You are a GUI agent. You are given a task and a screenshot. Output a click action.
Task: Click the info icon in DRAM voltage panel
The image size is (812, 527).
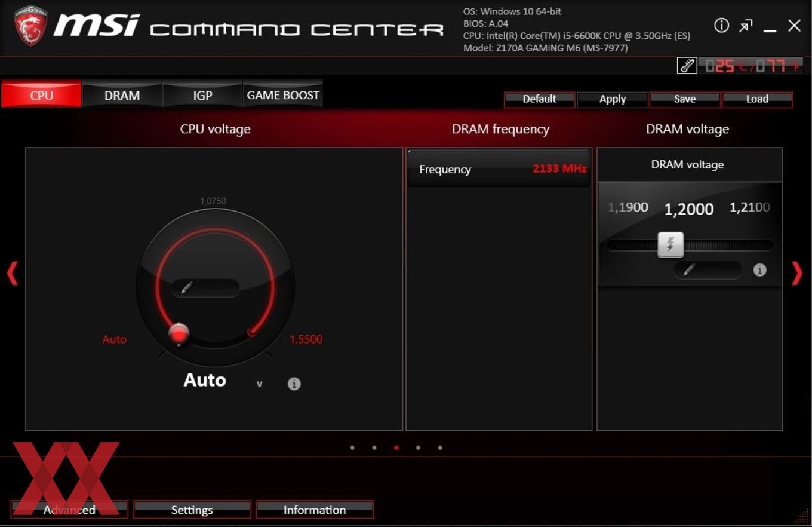[x=759, y=270]
